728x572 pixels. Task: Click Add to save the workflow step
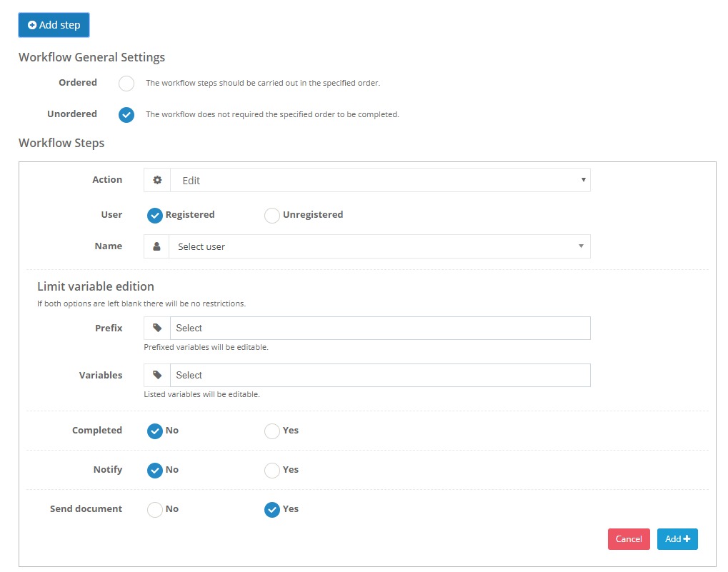tap(677, 539)
